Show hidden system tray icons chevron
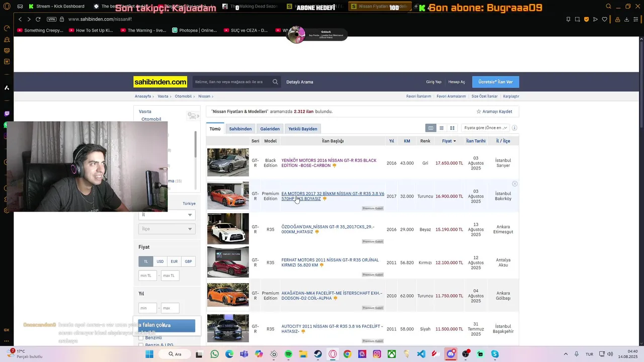The width and height of the screenshot is (644, 362). [566, 354]
